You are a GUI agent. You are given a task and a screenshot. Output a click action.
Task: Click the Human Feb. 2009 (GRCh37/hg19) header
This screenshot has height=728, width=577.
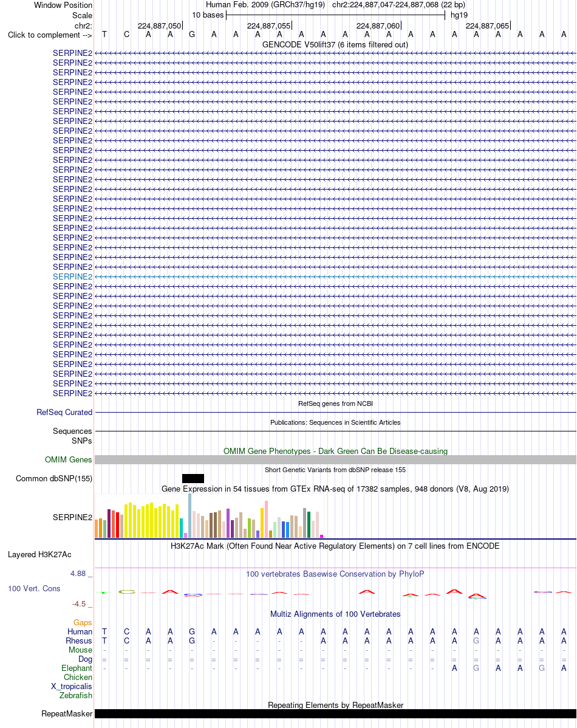[x=265, y=5]
